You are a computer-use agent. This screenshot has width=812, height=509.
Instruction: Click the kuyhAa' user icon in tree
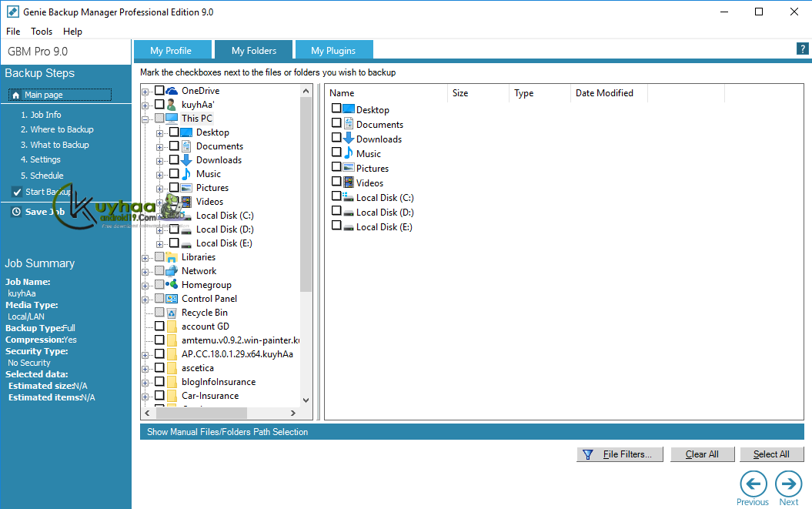(172, 105)
